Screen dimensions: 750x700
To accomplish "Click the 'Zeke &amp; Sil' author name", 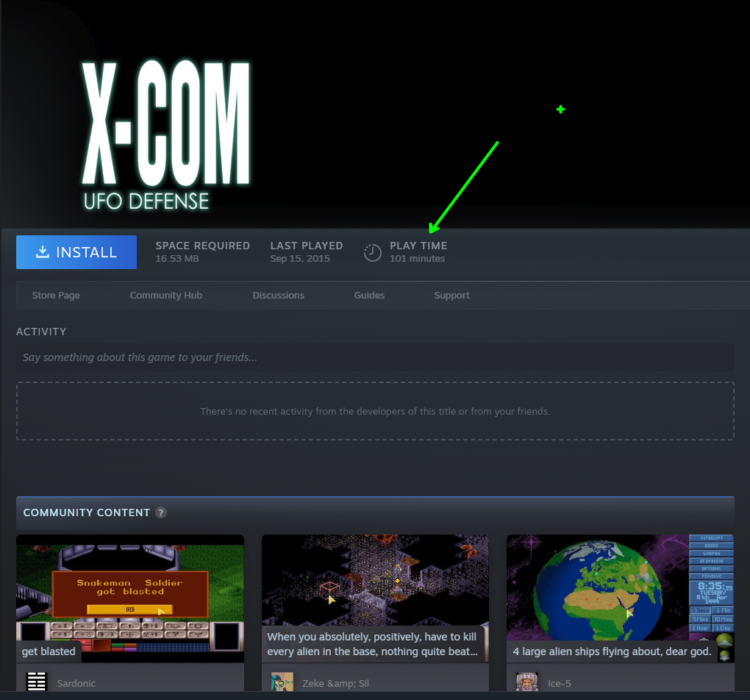I will click(336, 683).
